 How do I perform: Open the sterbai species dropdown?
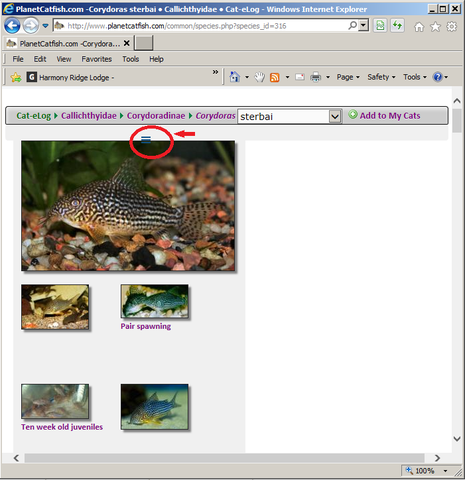tap(290, 116)
